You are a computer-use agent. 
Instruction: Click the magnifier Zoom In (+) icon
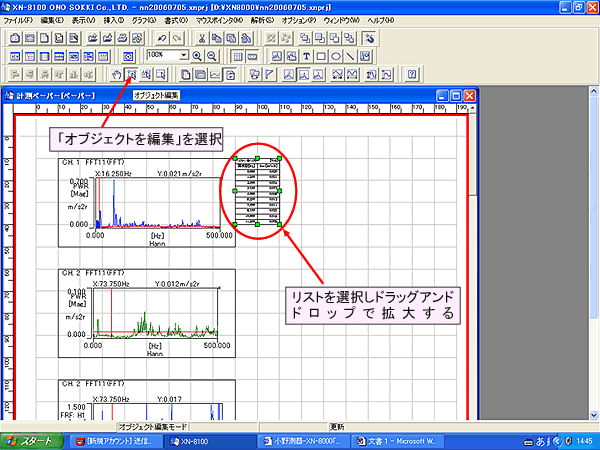click(x=197, y=56)
